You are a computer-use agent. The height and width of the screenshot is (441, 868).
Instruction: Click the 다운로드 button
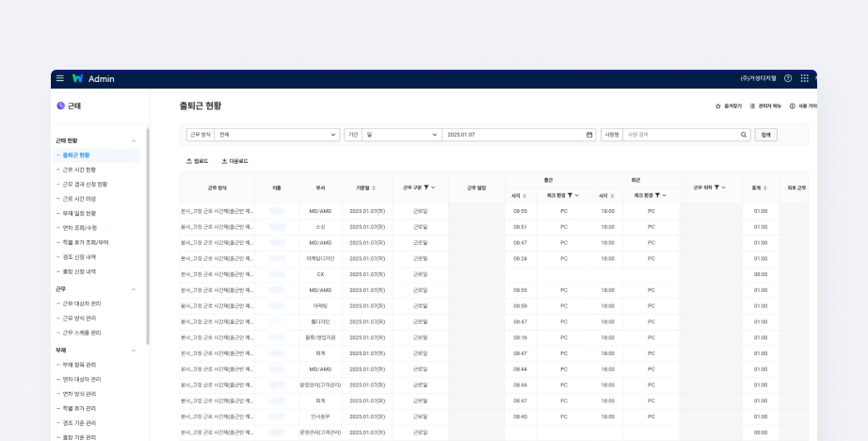(235, 161)
